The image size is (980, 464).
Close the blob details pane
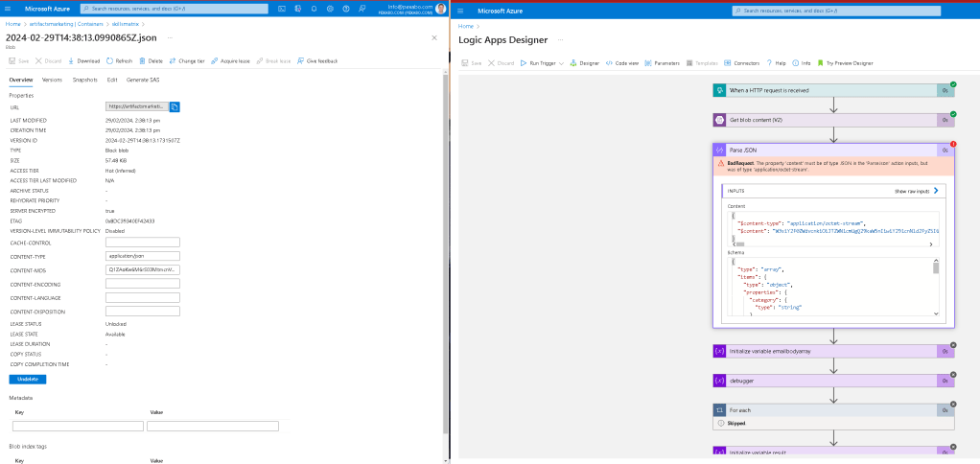tap(434, 38)
